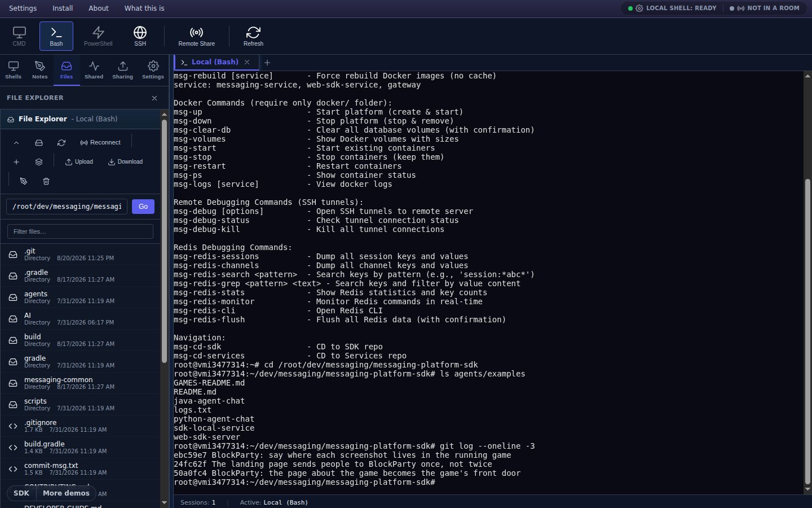Click the trash delete icon
This screenshot has width=812, height=508.
[46, 181]
